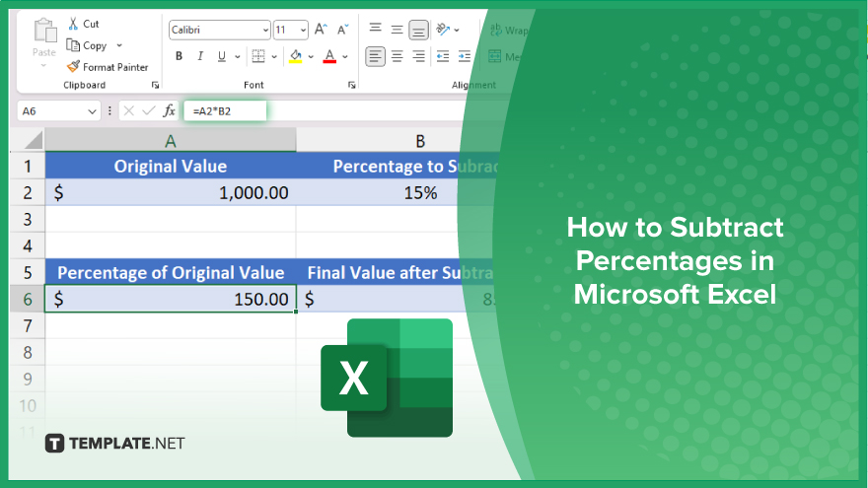This screenshot has height=488, width=868.
Task: Select the row 6 header
Action: click(x=28, y=299)
